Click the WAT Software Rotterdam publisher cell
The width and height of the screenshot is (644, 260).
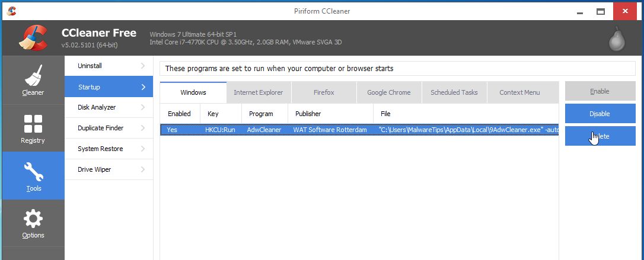click(x=330, y=130)
